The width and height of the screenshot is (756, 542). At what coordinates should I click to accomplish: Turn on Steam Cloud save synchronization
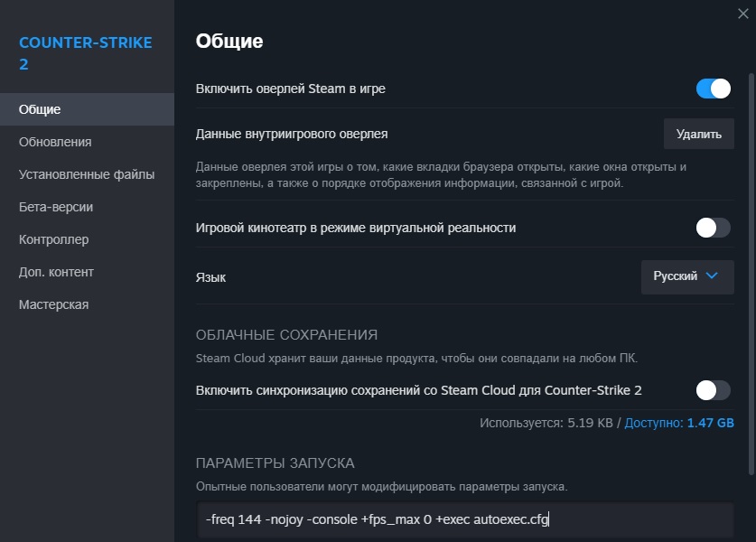coord(713,390)
